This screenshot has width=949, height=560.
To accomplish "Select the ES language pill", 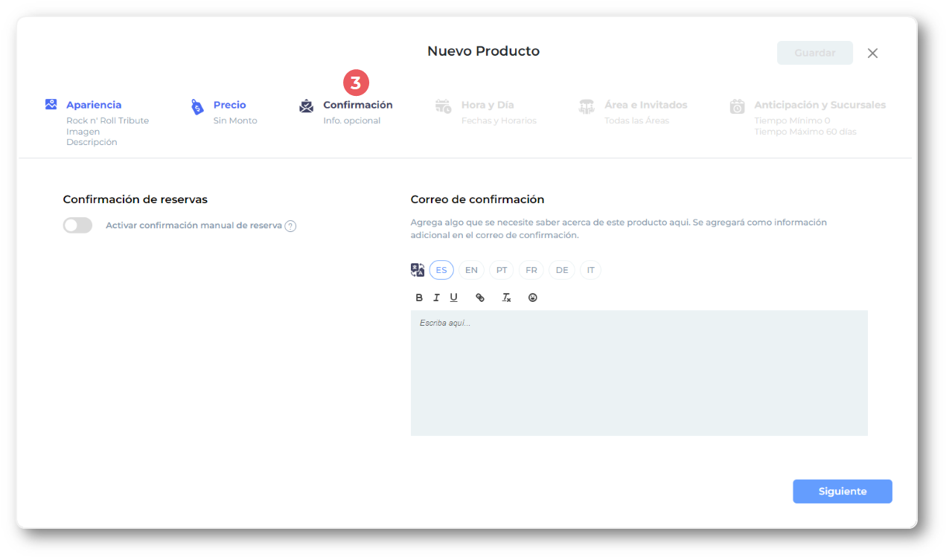I will pyautogui.click(x=441, y=270).
